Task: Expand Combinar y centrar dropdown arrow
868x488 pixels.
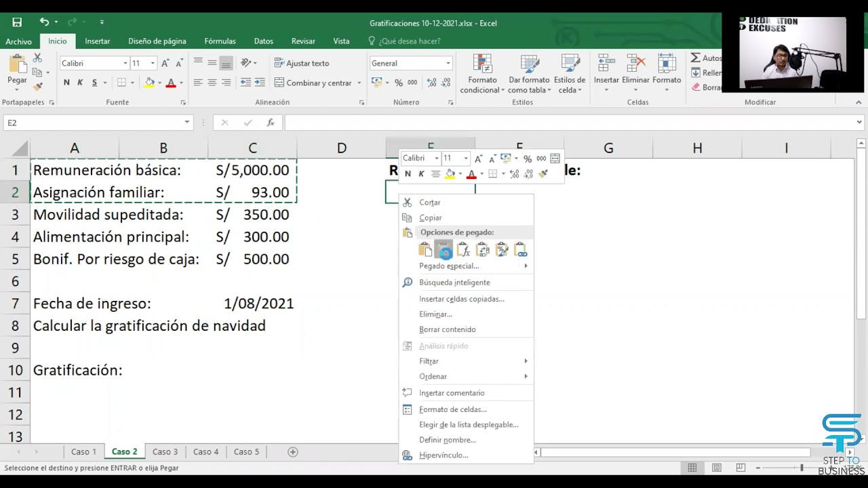Action: pyautogui.click(x=359, y=83)
